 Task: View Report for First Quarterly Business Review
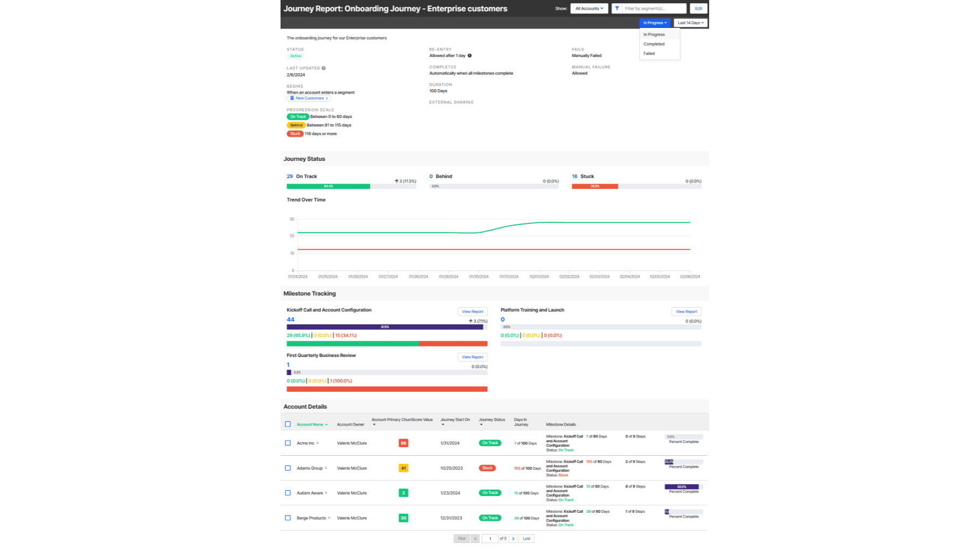[x=472, y=357]
